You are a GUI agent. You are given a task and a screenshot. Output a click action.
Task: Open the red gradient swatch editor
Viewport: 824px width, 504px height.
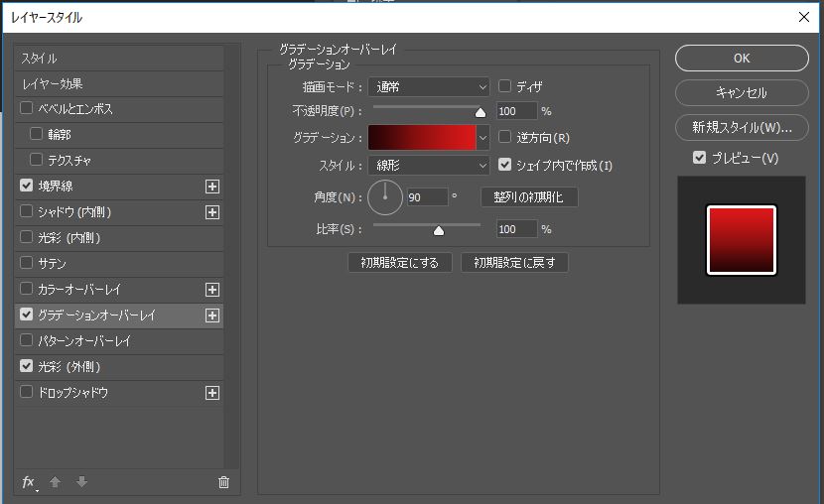tap(422, 138)
